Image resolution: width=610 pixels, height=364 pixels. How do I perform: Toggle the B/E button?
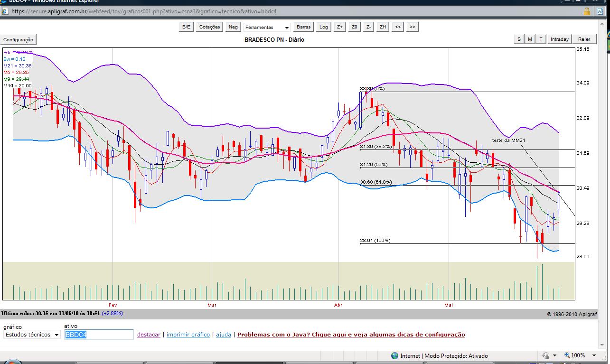tap(186, 27)
